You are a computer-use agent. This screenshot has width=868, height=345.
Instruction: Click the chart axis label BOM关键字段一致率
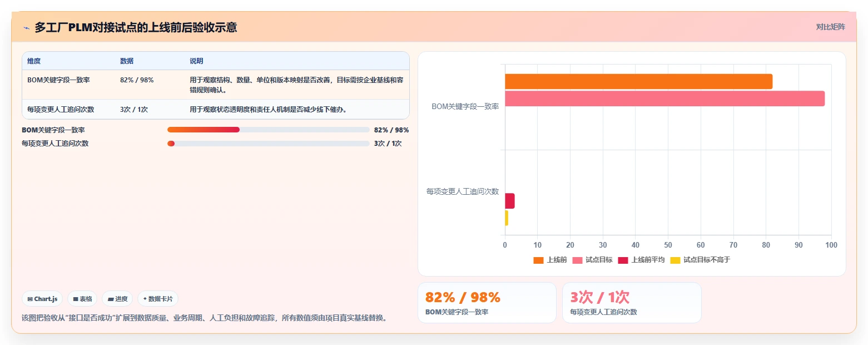tap(465, 107)
